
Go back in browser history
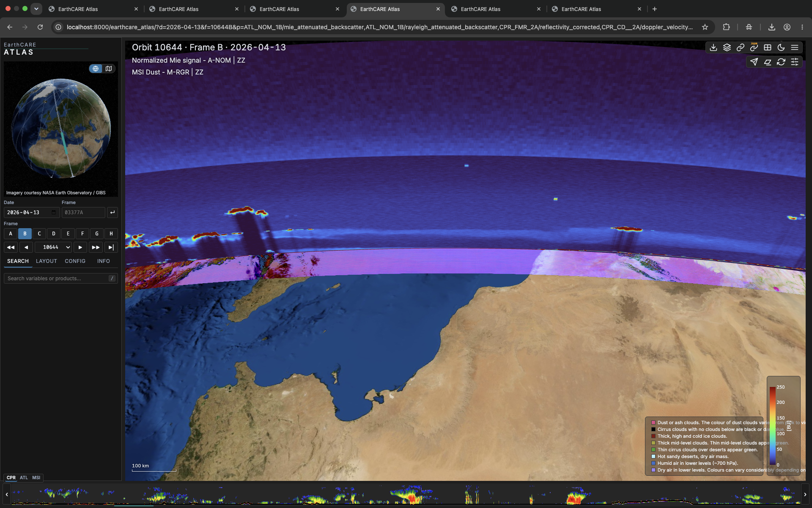(x=10, y=27)
